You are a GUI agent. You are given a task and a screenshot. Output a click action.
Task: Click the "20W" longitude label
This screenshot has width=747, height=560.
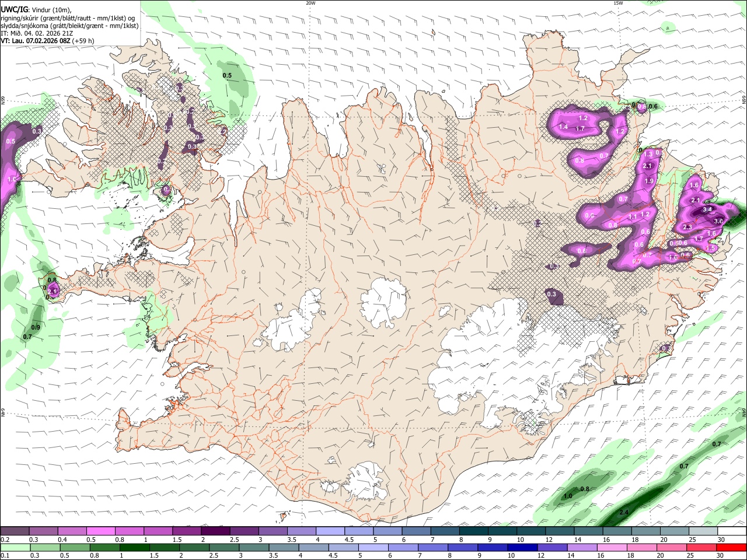(x=310, y=3)
